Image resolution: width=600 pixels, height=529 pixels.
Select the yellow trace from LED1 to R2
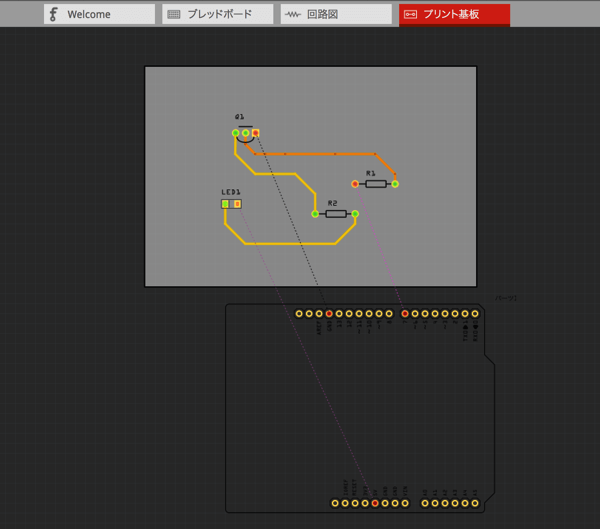pos(290,243)
